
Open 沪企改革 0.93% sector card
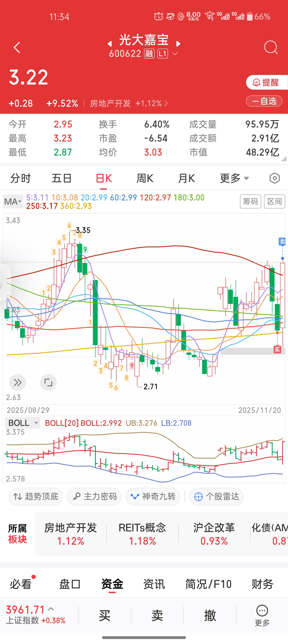(214, 534)
